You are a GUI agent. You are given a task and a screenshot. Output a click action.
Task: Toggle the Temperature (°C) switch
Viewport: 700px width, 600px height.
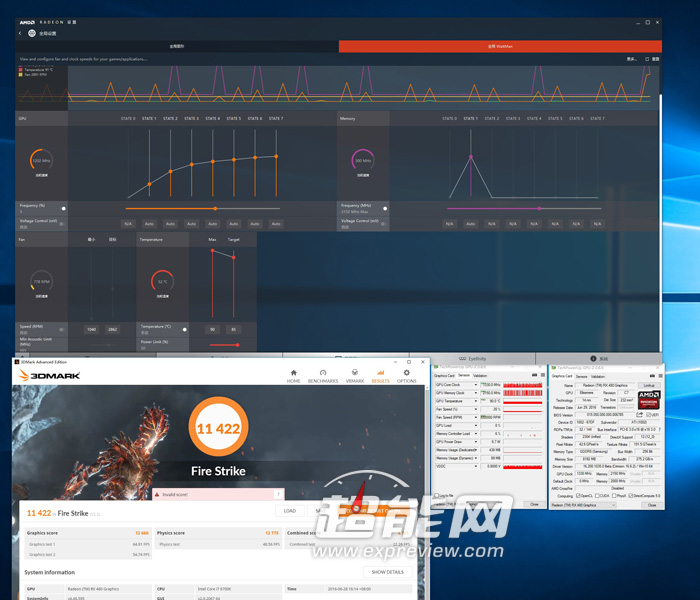click(183, 329)
